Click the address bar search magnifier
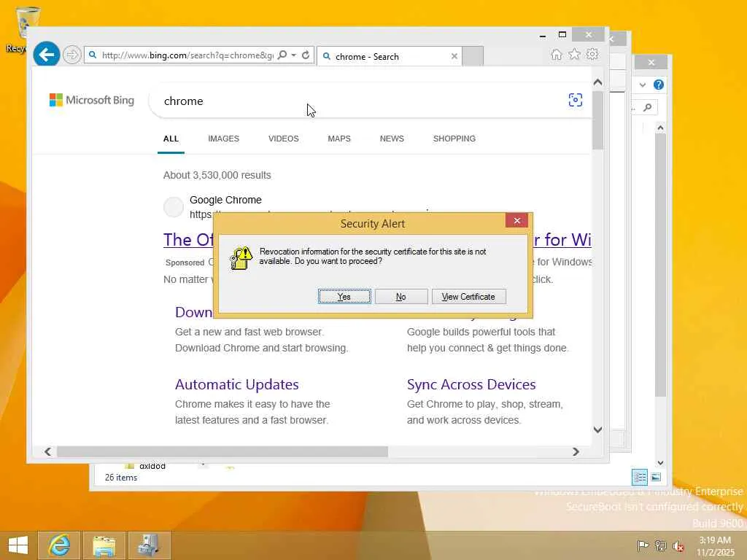The height and width of the screenshot is (560, 747). [282, 55]
